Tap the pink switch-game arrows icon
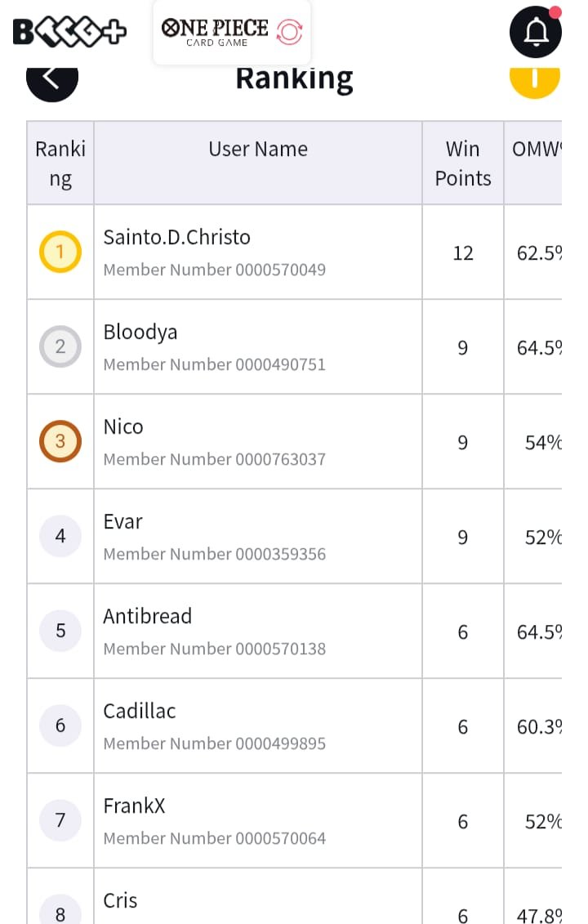This screenshot has height=924, width=588. [x=289, y=32]
